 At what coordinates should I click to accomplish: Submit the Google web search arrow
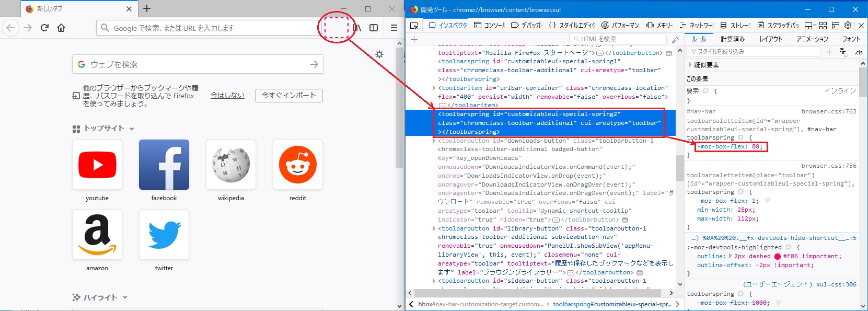point(314,64)
